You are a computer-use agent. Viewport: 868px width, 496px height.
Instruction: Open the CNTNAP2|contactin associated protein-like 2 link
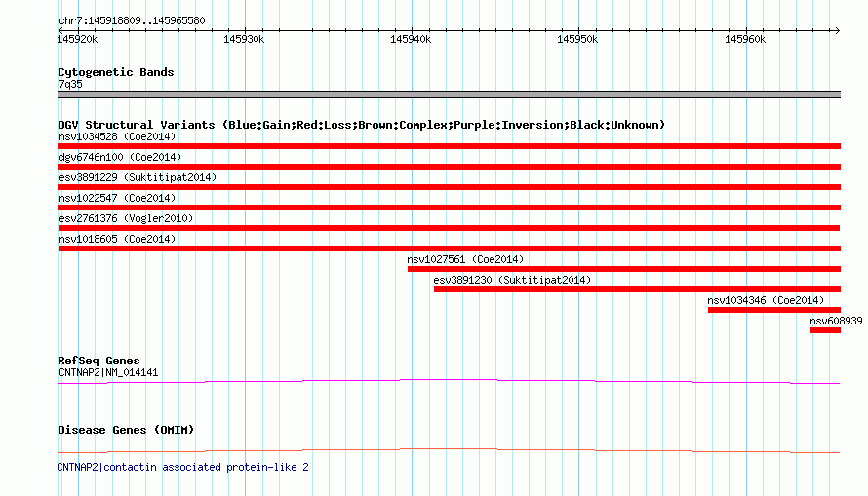182,467
